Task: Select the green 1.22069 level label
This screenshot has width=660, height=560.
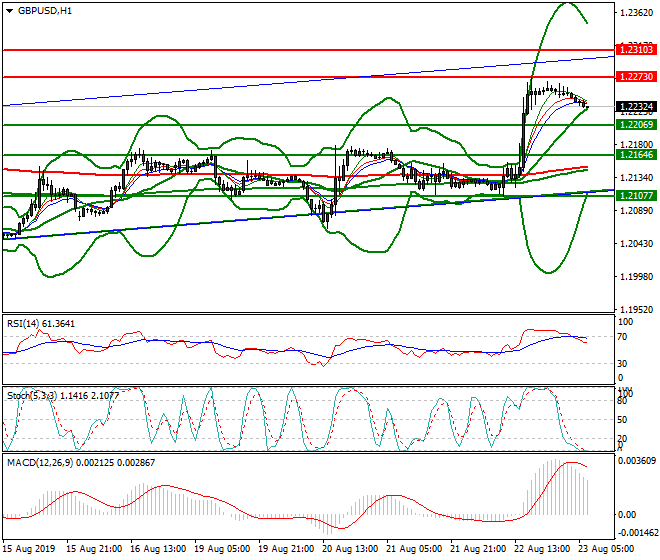Action: tap(636, 125)
